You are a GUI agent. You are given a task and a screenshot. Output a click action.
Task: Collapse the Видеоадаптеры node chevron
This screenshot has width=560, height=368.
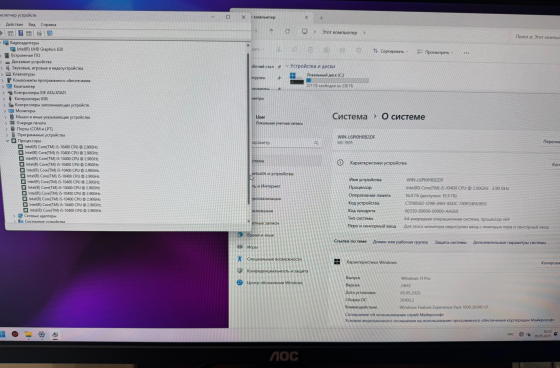[1, 43]
